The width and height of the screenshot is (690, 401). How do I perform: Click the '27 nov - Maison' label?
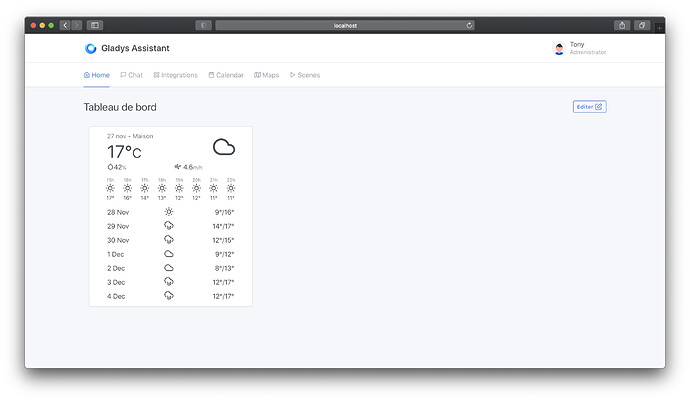point(130,136)
